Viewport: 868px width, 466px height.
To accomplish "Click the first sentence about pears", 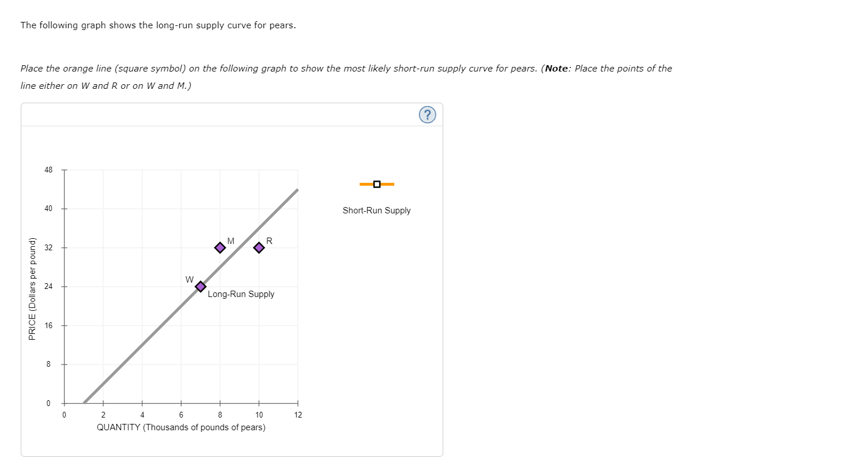I will [x=158, y=26].
